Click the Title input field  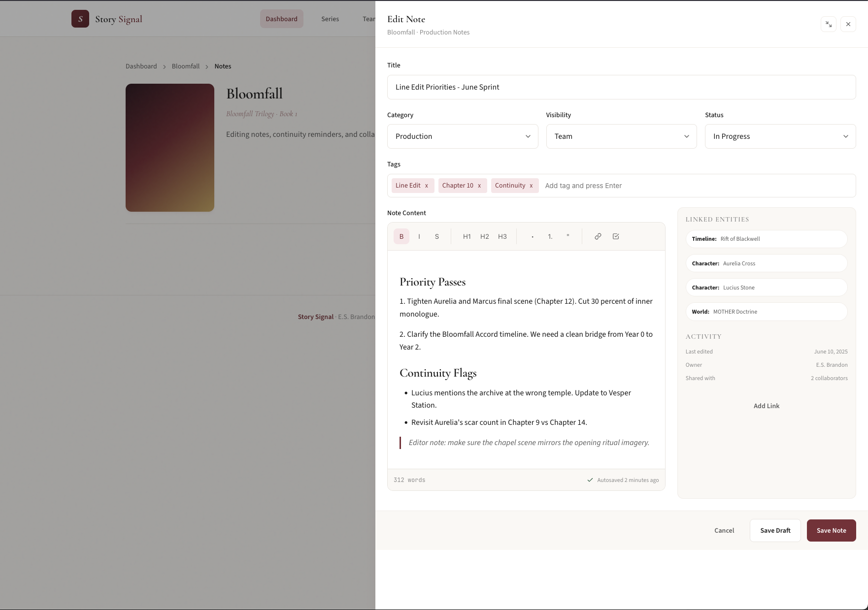[621, 87]
